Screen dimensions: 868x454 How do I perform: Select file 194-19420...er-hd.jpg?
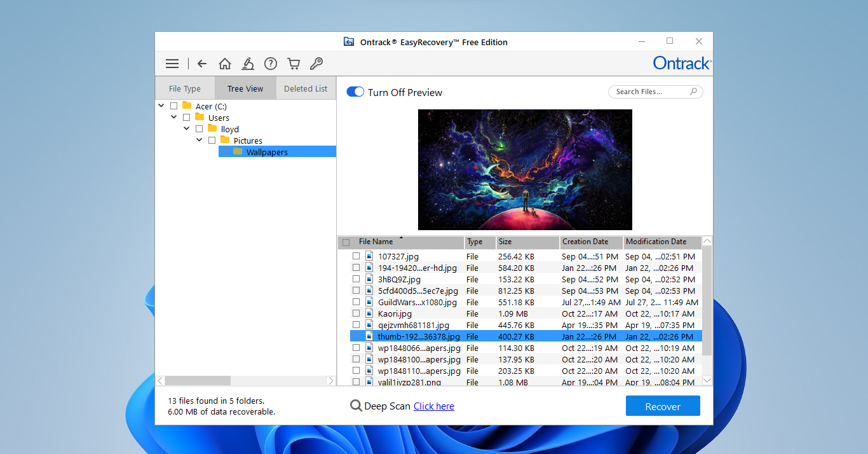coord(417,268)
